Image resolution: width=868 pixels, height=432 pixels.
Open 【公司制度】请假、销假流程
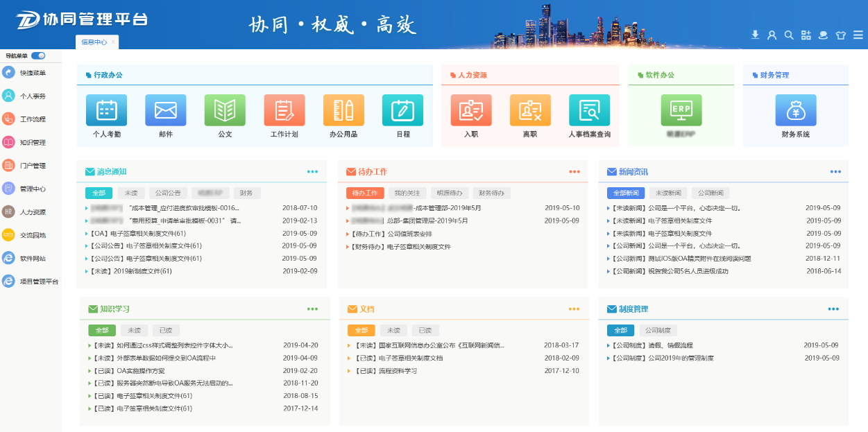point(653,345)
